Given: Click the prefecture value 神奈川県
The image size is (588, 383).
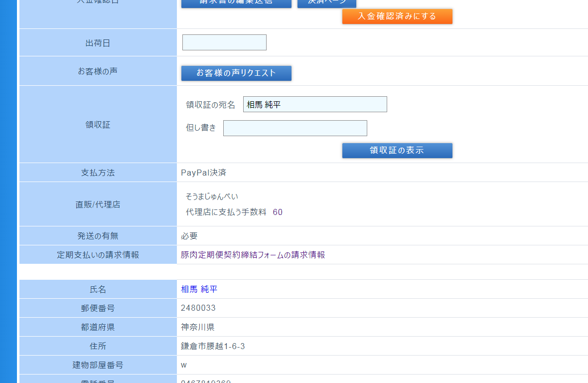Looking at the screenshot, I should pos(197,327).
